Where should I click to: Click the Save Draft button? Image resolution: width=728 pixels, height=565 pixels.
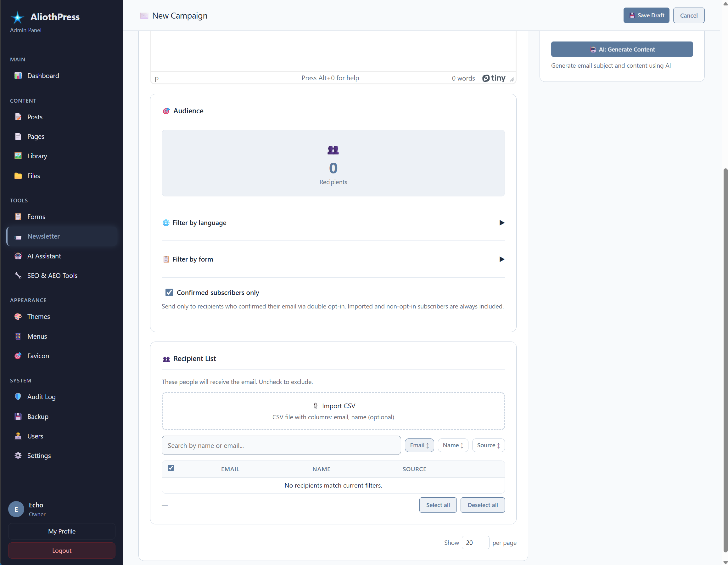[x=646, y=15]
